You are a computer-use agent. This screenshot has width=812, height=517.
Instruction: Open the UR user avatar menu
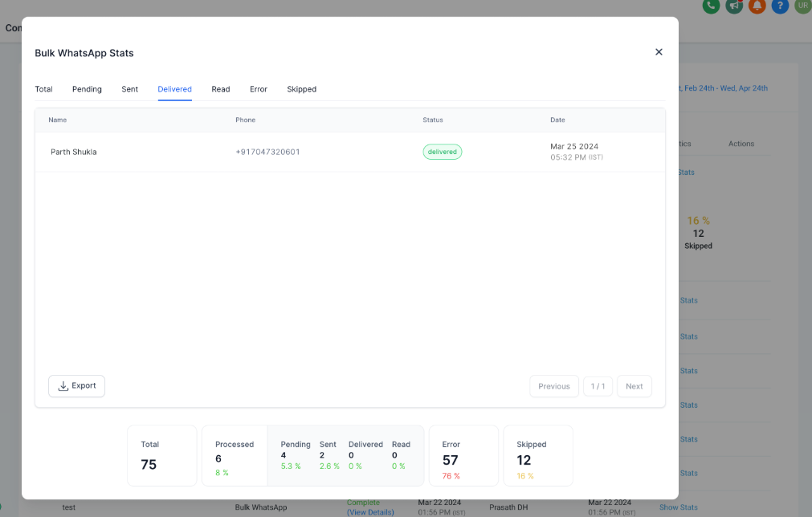pos(802,6)
